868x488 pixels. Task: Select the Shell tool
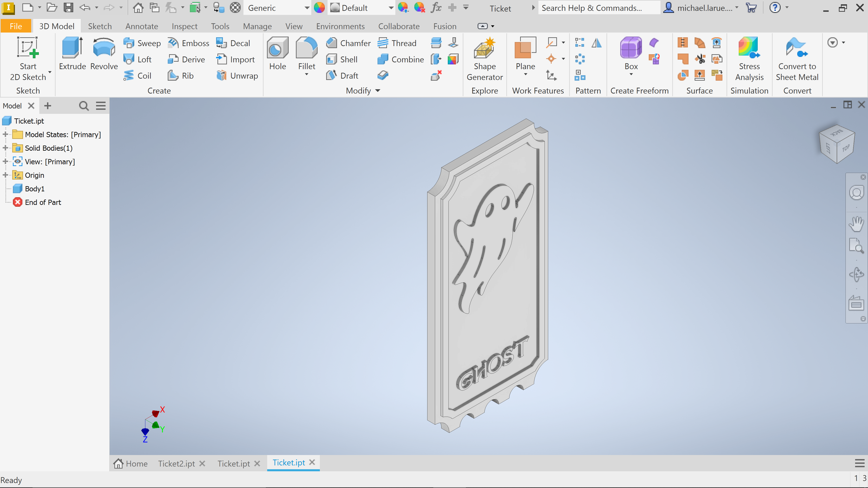point(342,59)
